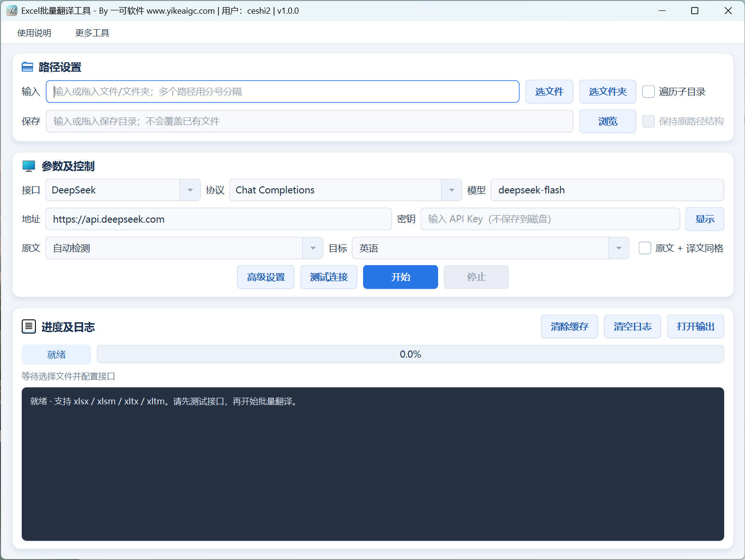Viewport: 745px width, 560px height.
Task: Expand the 原文 自动检测 language dropdown arrow
Action: pos(313,248)
